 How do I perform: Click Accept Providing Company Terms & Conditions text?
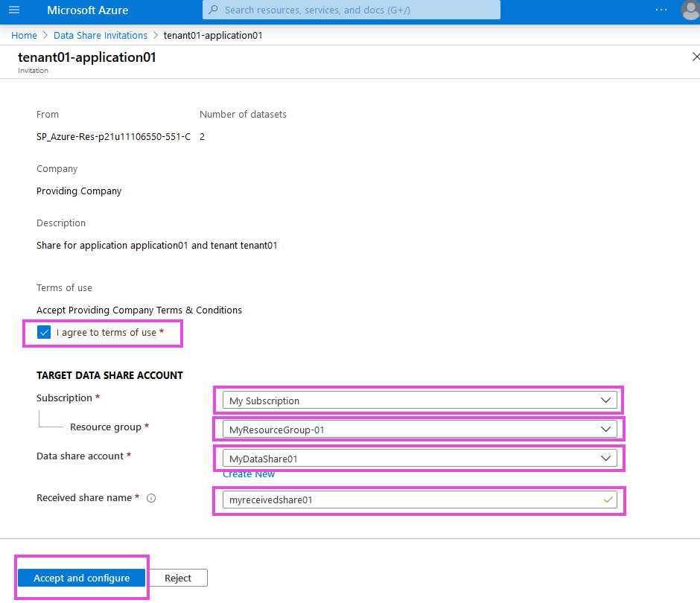(x=139, y=310)
